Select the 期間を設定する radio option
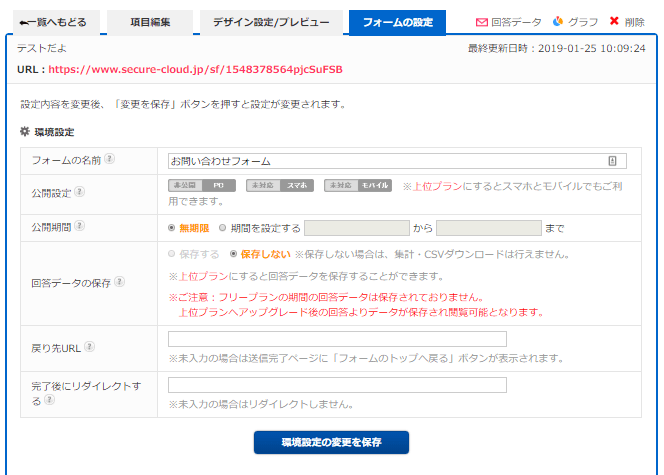The width and height of the screenshot is (664, 475). (x=223, y=227)
